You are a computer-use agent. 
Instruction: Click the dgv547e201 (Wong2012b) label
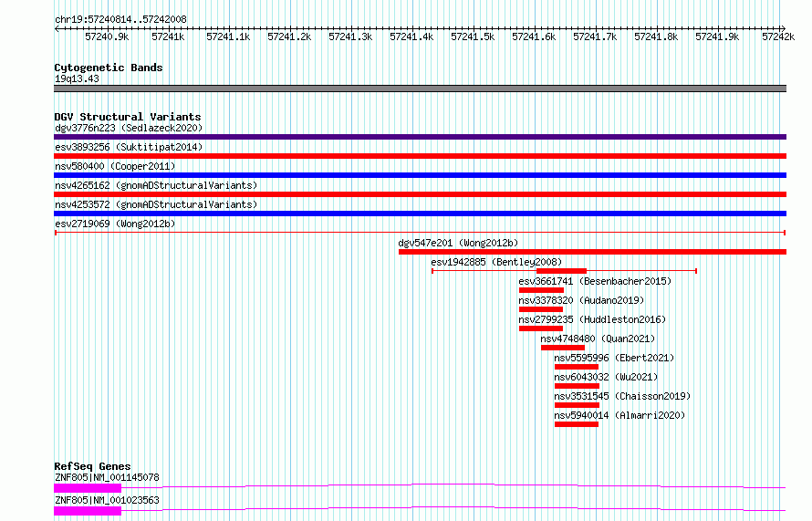point(458,243)
